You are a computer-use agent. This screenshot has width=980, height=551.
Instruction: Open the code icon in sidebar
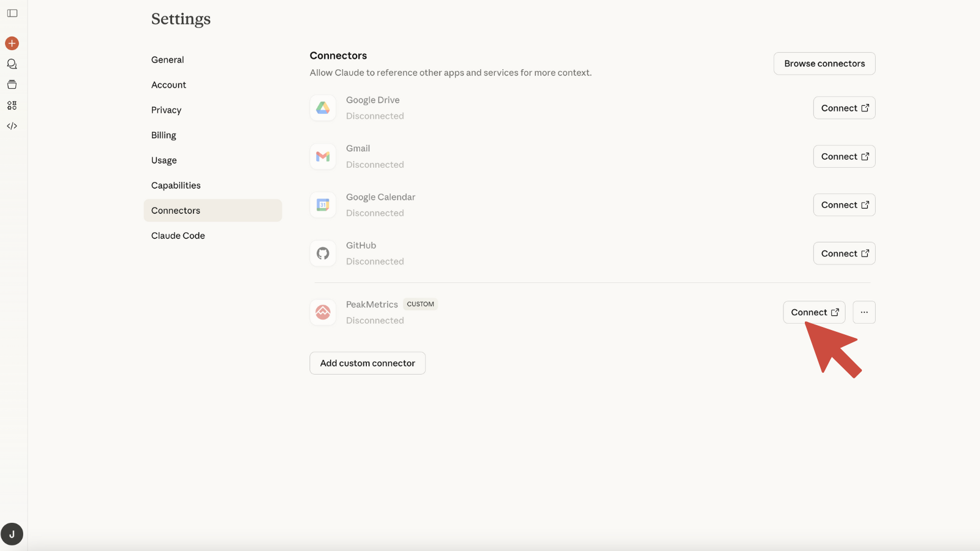pyautogui.click(x=12, y=126)
